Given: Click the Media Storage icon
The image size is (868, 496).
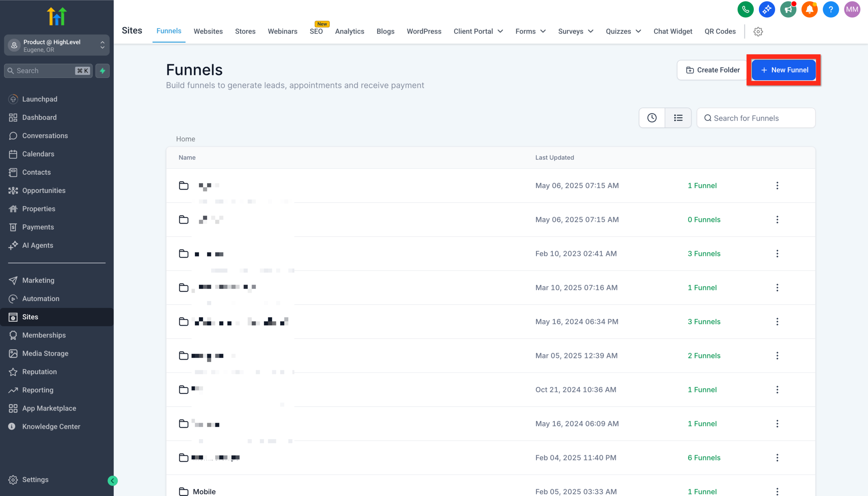Looking at the screenshot, I should click(13, 354).
